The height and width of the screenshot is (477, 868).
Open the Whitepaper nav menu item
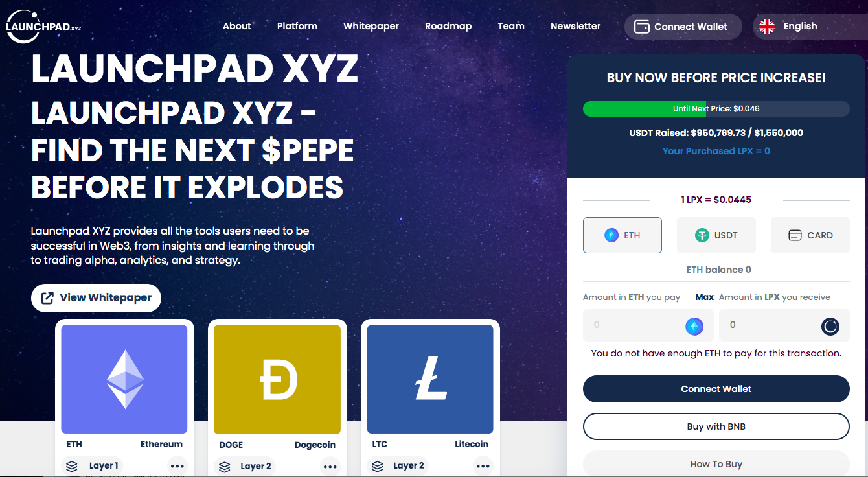pos(371,27)
